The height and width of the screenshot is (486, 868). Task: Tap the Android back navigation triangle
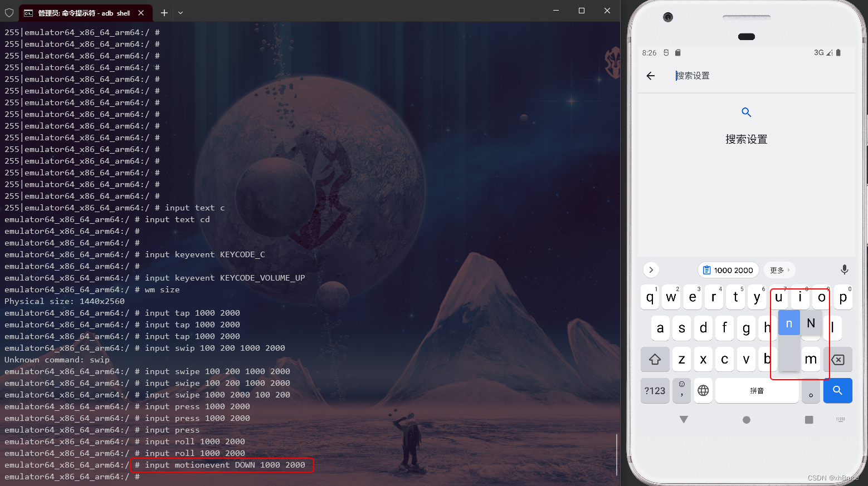684,419
